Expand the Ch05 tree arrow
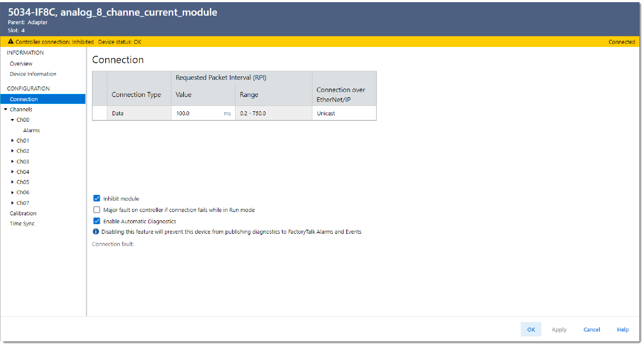The image size is (644, 346). pos(12,182)
